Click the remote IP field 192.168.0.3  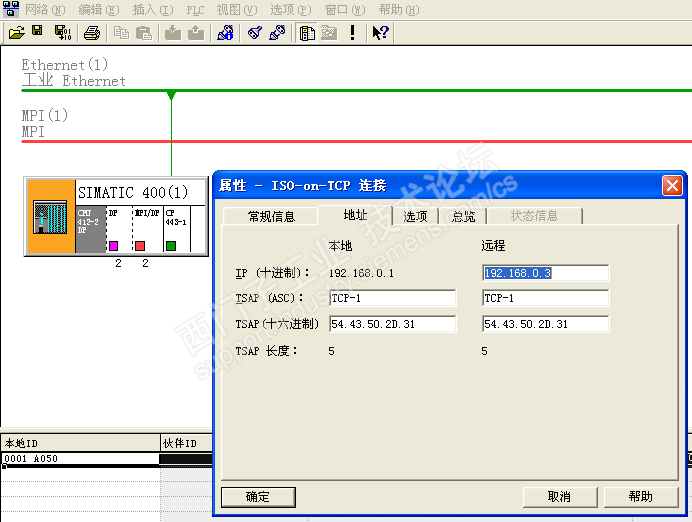coord(545,273)
